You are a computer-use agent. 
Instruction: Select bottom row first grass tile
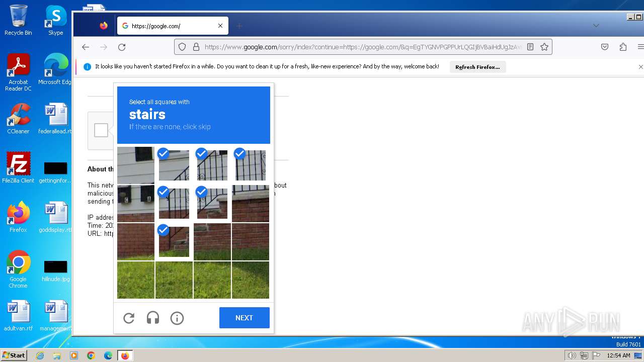[136, 280]
